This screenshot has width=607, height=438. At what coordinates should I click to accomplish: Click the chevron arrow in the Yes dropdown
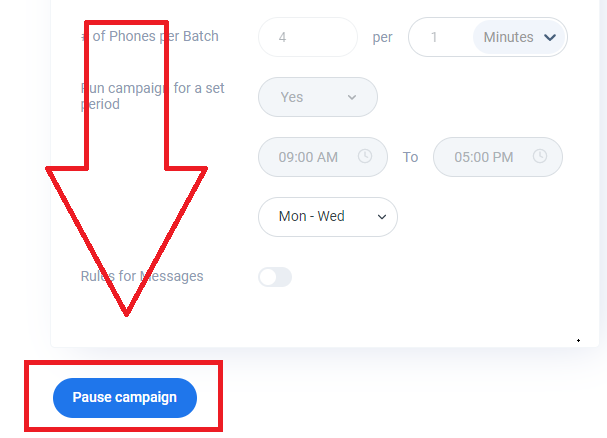point(352,97)
